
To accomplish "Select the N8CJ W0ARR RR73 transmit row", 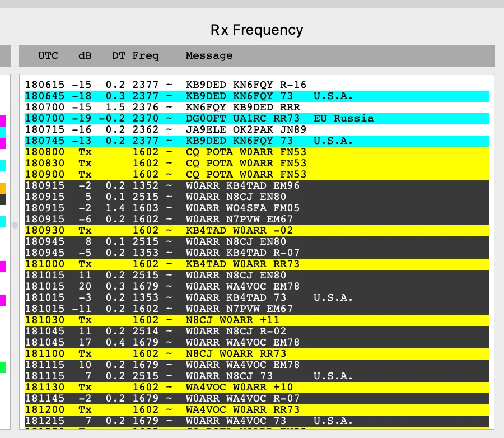I will [257, 354].
